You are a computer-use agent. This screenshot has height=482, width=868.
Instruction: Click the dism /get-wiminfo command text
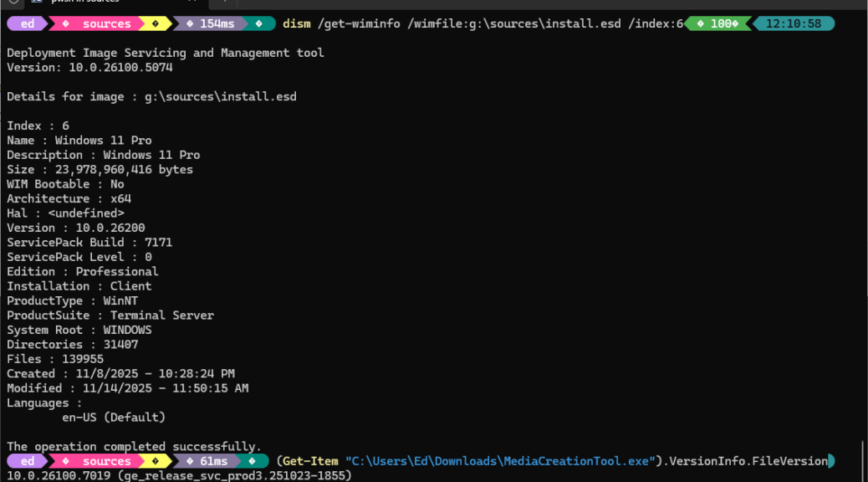tap(483, 23)
